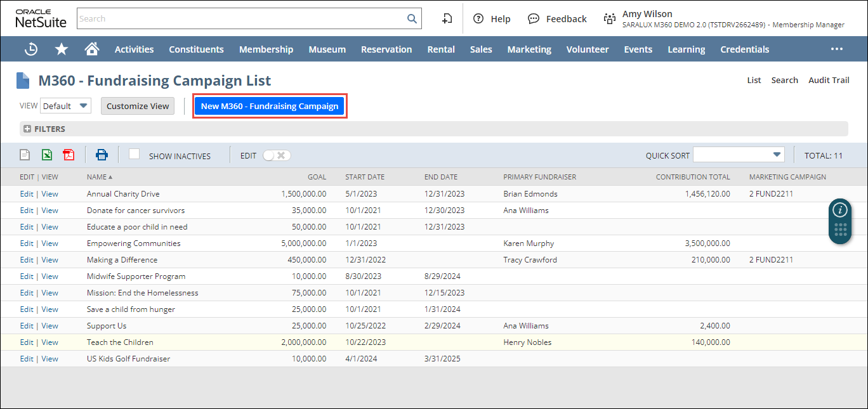
Task: Enable the Show Inactives checkbox
Action: (x=135, y=154)
